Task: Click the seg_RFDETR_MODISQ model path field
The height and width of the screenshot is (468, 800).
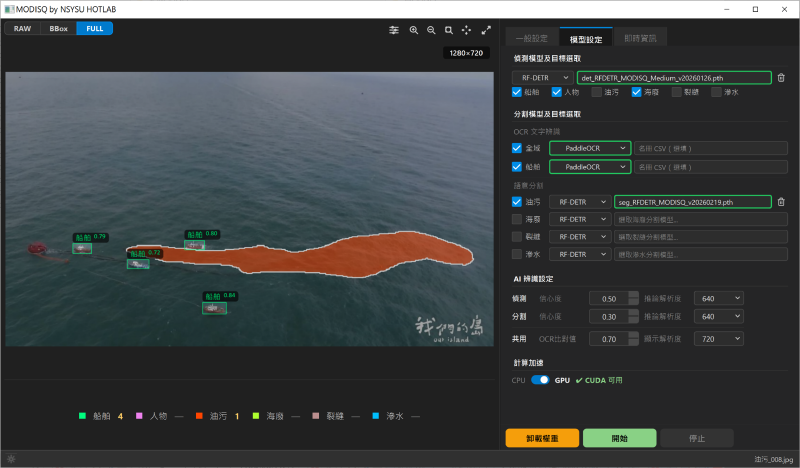Action: [x=693, y=202]
